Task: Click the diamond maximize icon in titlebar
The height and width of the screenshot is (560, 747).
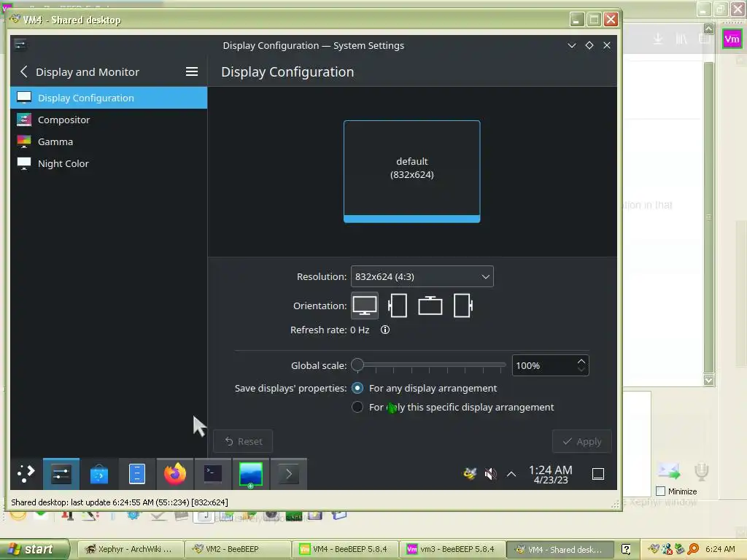Action: 589,45
